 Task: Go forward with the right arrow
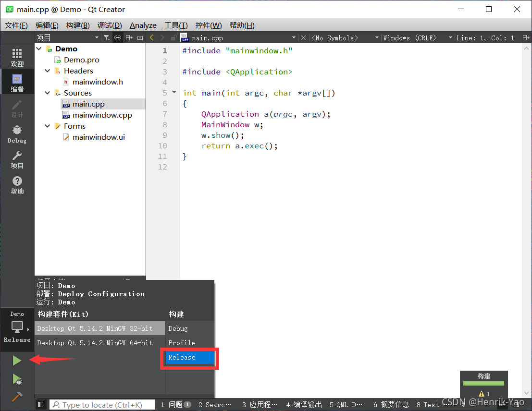162,37
